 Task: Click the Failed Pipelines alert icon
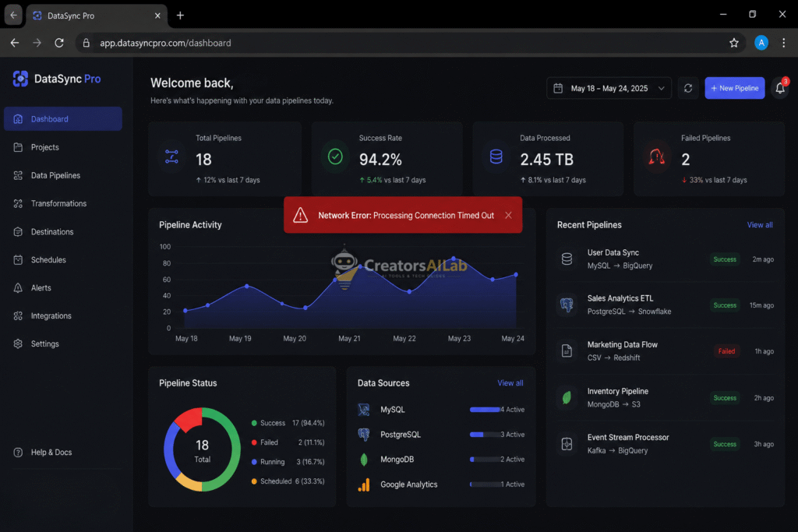pyautogui.click(x=656, y=157)
